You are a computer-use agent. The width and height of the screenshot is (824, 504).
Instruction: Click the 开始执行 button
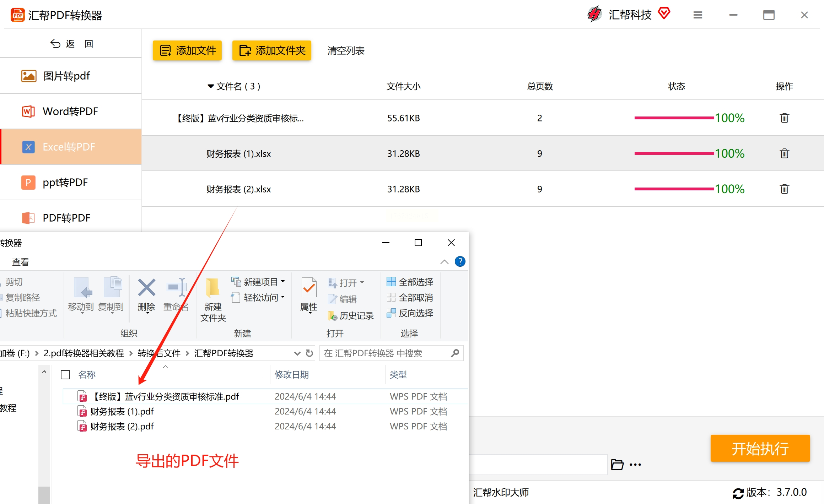pos(760,449)
